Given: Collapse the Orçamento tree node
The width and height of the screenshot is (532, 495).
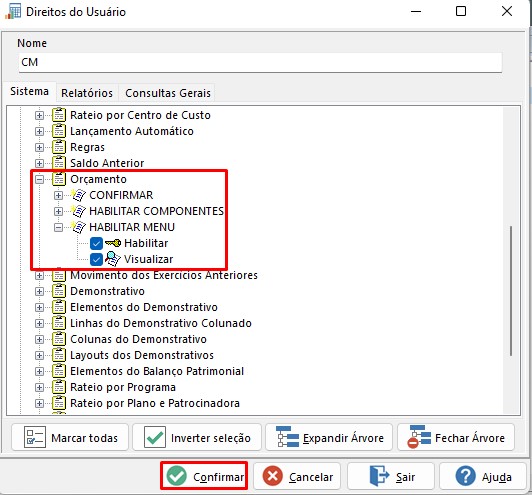Looking at the screenshot, I should pyautogui.click(x=39, y=179).
